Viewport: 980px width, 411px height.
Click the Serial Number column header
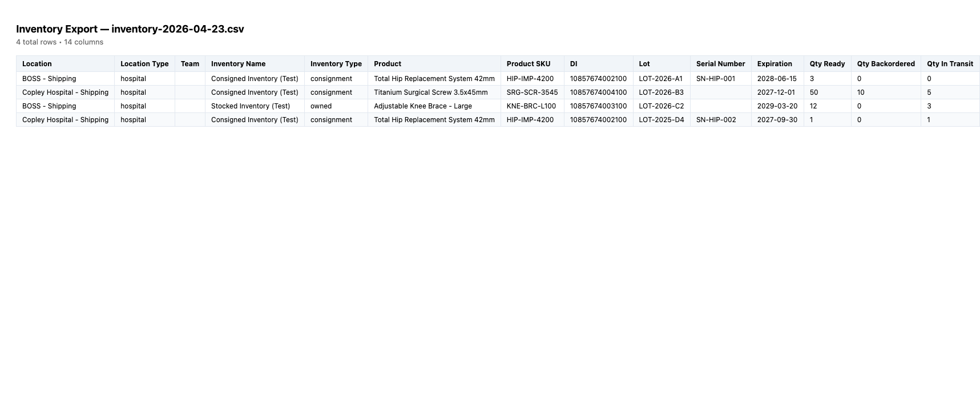coord(721,64)
